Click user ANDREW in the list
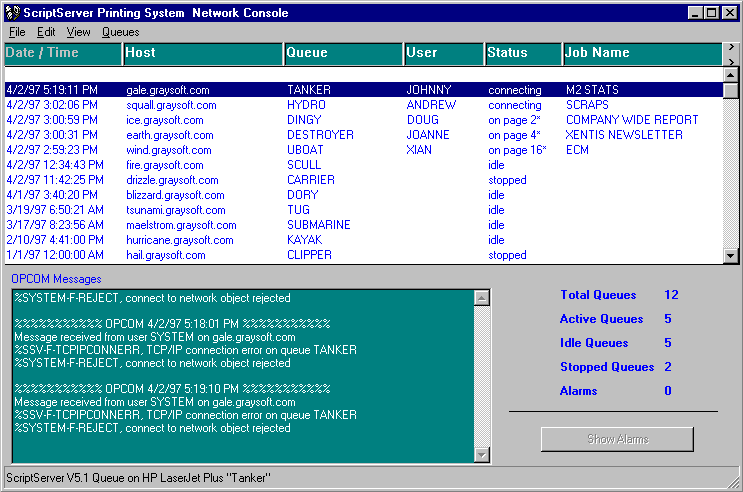 tap(431, 105)
